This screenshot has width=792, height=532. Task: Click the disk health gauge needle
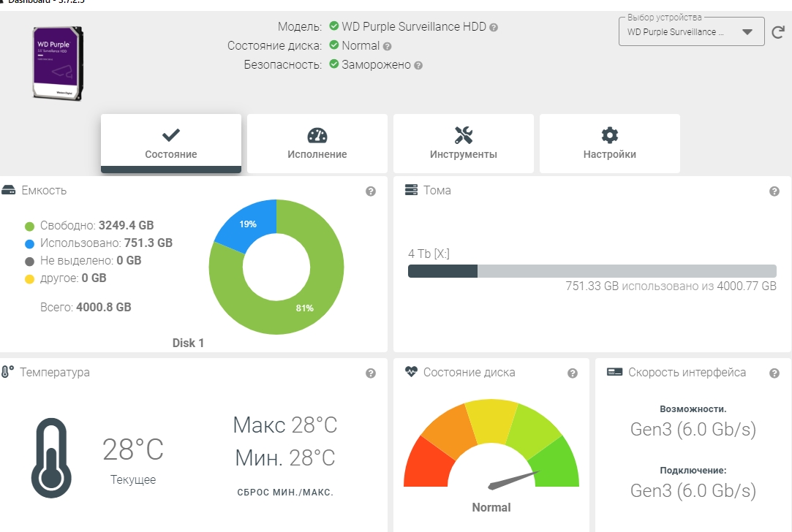513,480
